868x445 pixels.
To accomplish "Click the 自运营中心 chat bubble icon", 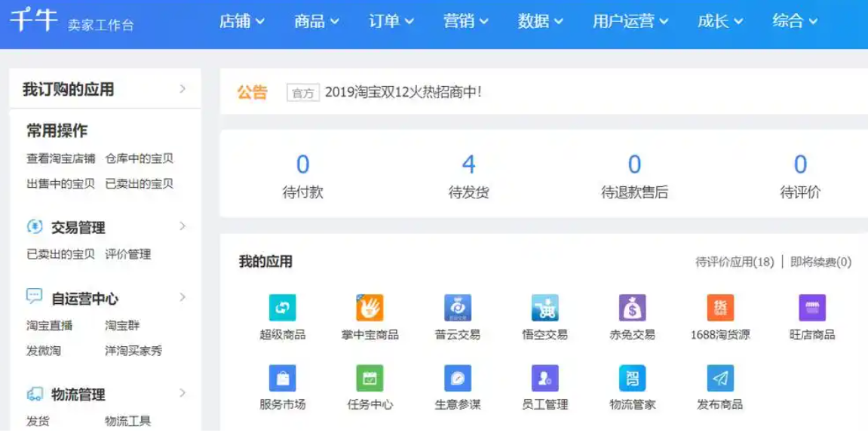I will pos(35,296).
